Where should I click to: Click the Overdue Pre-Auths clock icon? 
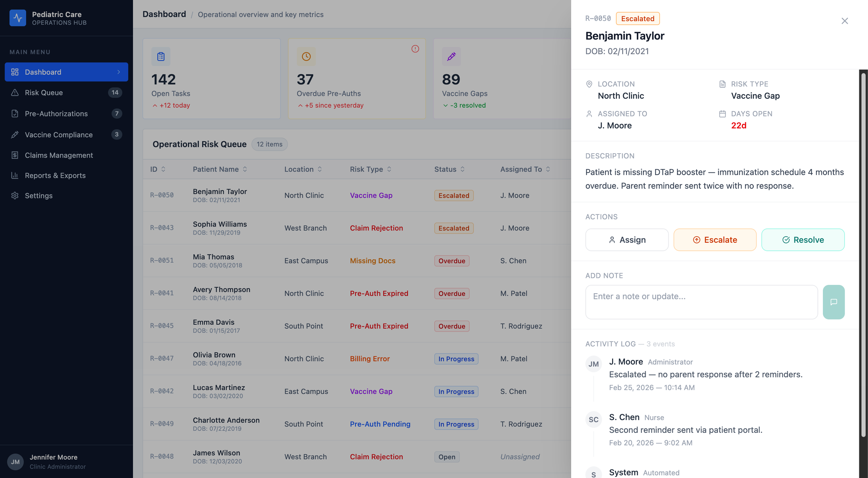pyautogui.click(x=306, y=56)
